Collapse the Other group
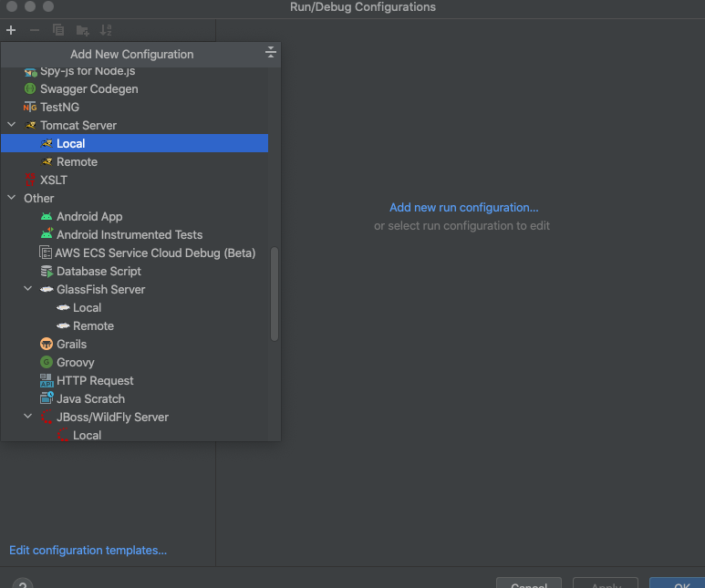705x588 pixels. pyautogui.click(x=12, y=197)
